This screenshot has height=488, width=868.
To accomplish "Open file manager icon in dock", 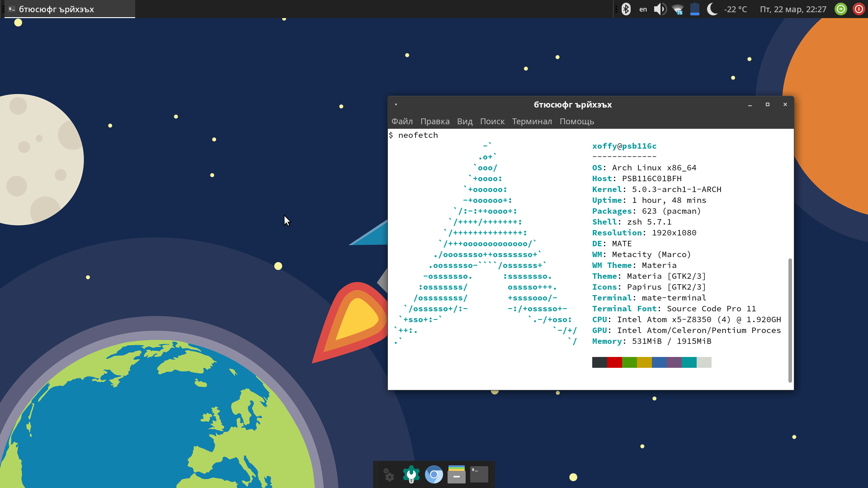I will click(x=457, y=474).
